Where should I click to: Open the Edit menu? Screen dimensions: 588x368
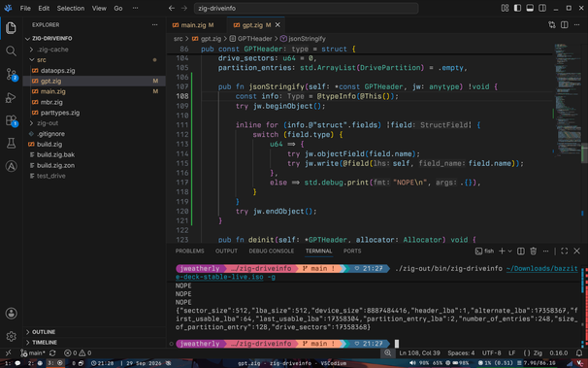[44, 8]
